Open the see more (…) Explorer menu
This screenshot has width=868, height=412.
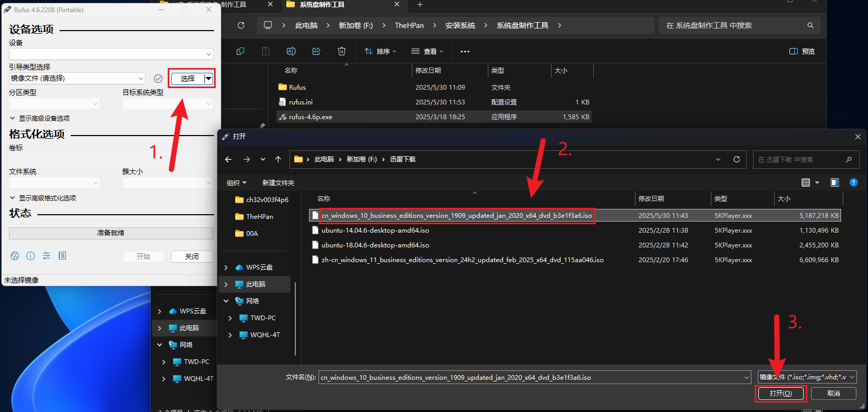465,51
